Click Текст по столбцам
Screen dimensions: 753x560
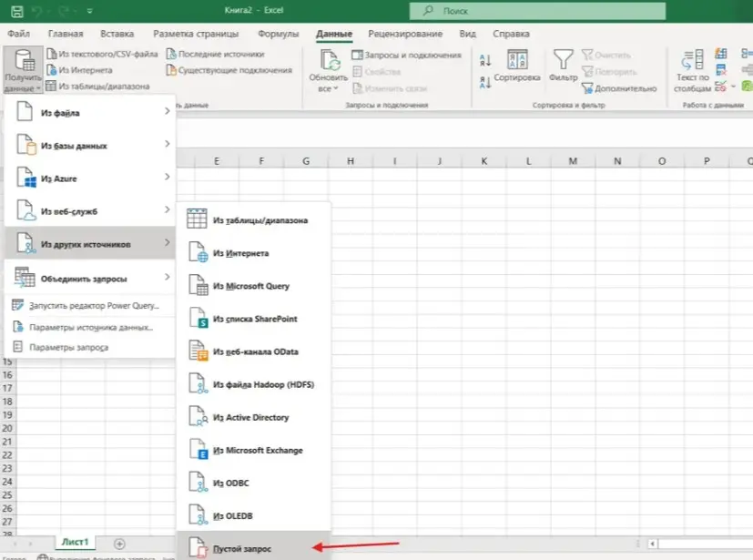point(692,71)
